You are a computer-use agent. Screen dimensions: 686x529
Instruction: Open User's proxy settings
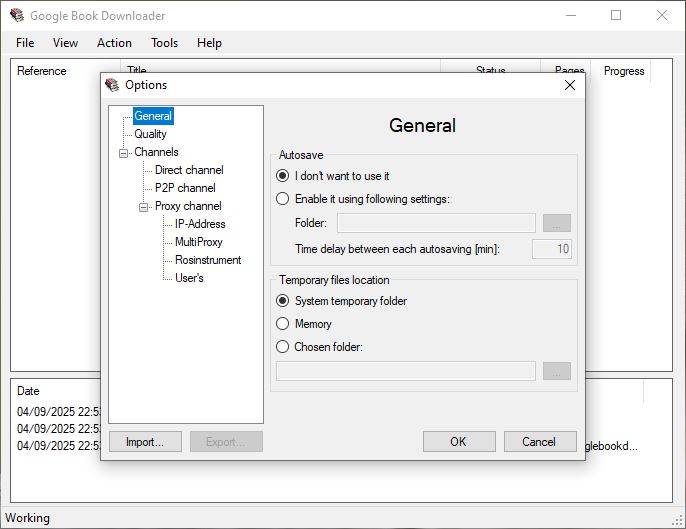coord(189,278)
